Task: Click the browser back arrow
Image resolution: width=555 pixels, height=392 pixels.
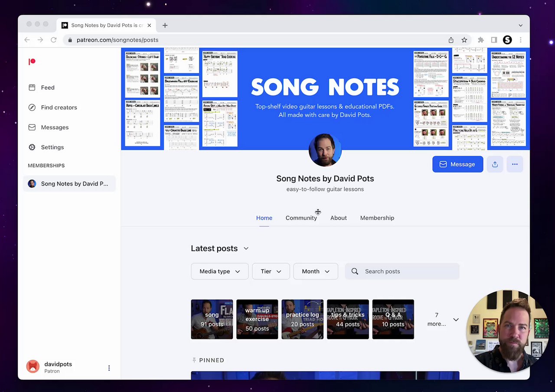Action: [x=27, y=40]
